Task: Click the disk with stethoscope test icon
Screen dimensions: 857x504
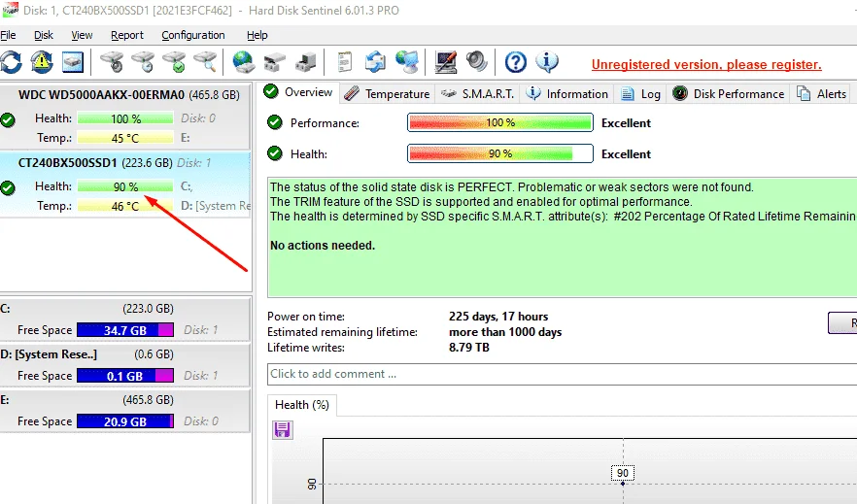Action: (112, 62)
